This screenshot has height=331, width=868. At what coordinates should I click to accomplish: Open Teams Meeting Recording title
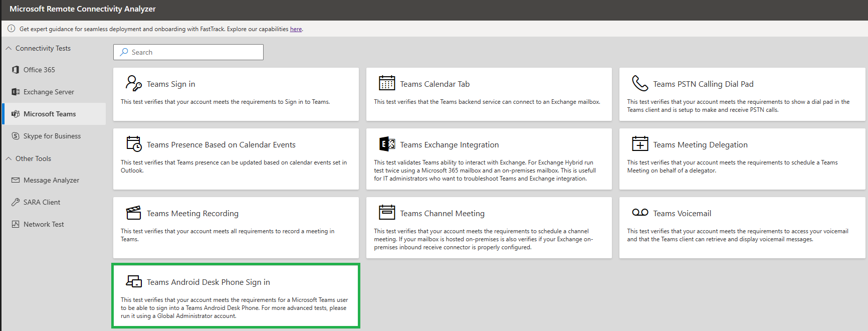point(192,214)
